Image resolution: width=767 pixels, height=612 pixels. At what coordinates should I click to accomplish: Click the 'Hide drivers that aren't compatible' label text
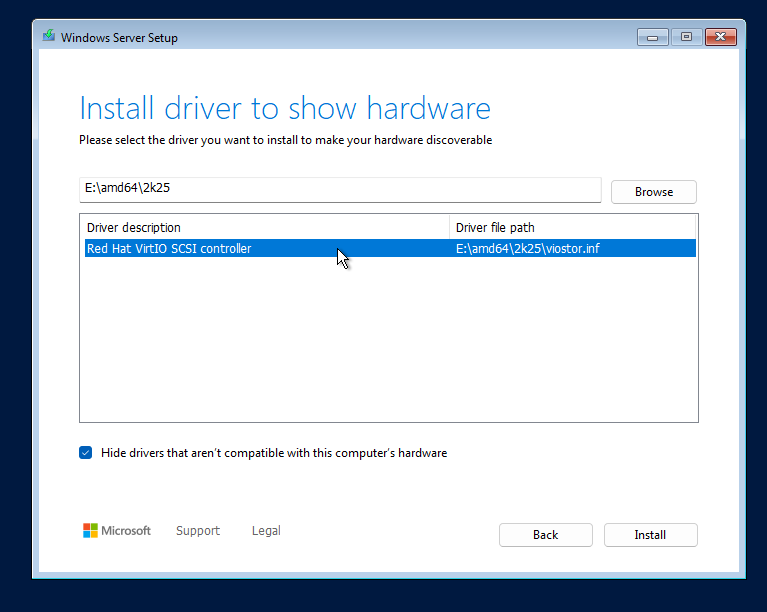(273, 453)
